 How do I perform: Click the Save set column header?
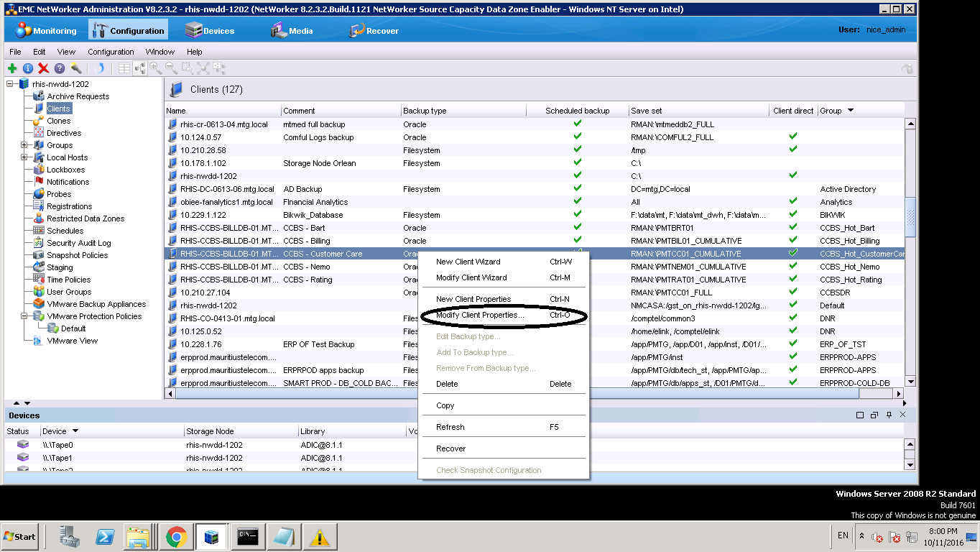tap(647, 111)
